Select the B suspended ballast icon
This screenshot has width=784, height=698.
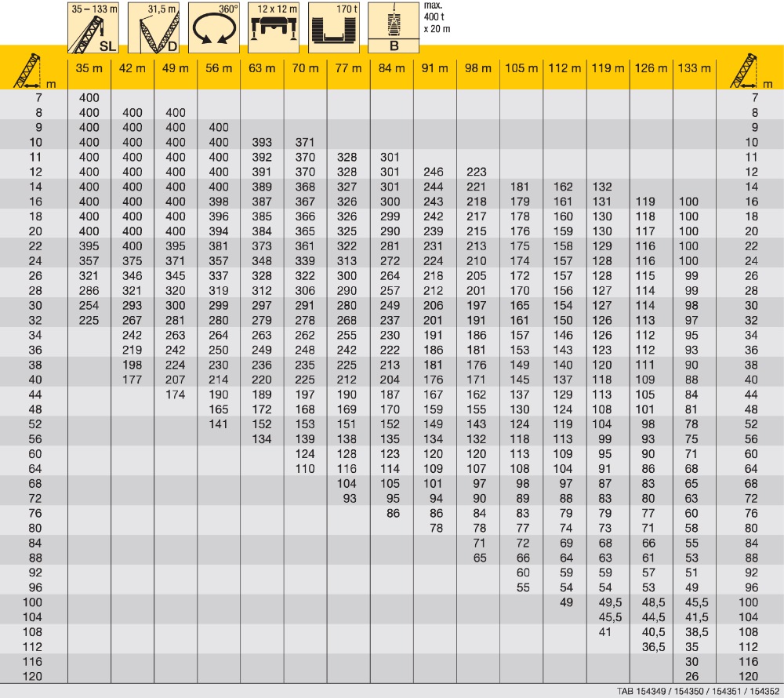click(394, 28)
